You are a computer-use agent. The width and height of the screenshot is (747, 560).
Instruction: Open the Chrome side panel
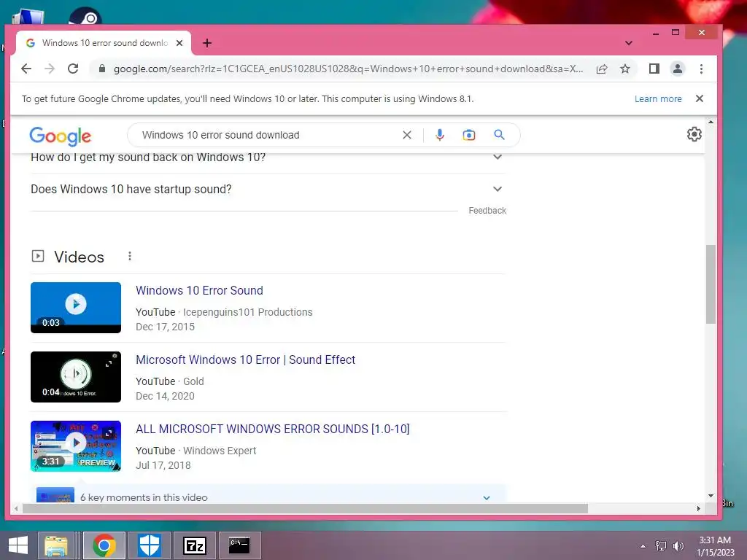pyautogui.click(x=654, y=69)
